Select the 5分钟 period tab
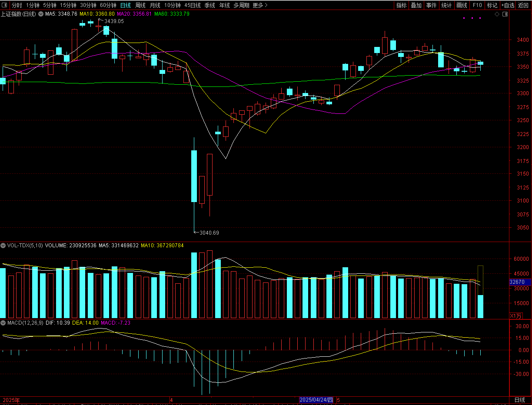The height and width of the screenshot is (405, 532). click(50, 5)
